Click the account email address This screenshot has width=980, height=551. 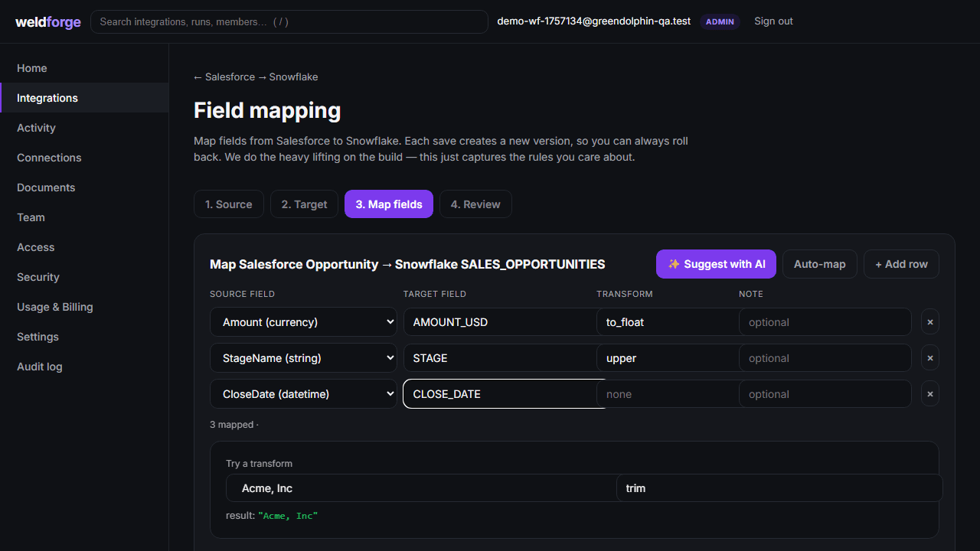pyautogui.click(x=594, y=21)
